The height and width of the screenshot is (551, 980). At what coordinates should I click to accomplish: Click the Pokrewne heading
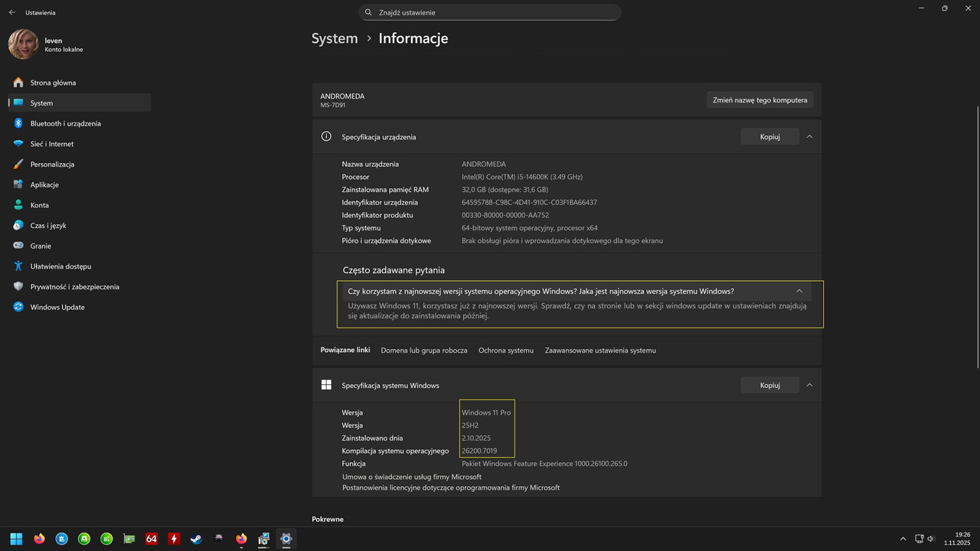pyautogui.click(x=328, y=519)
